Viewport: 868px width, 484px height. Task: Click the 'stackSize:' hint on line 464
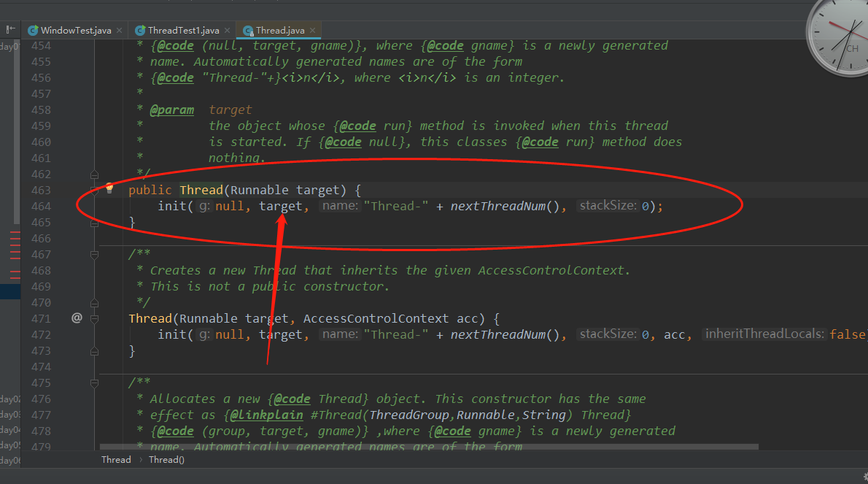608,205
